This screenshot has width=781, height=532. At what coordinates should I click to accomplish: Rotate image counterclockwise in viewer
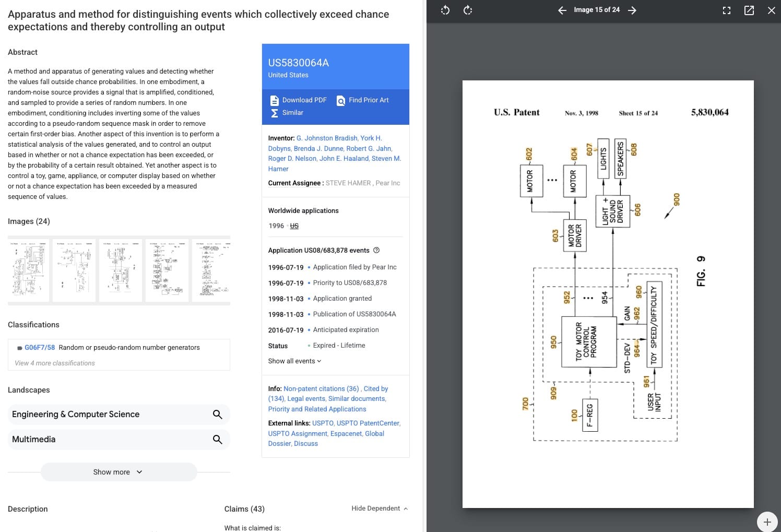click(x=445, y=10)
